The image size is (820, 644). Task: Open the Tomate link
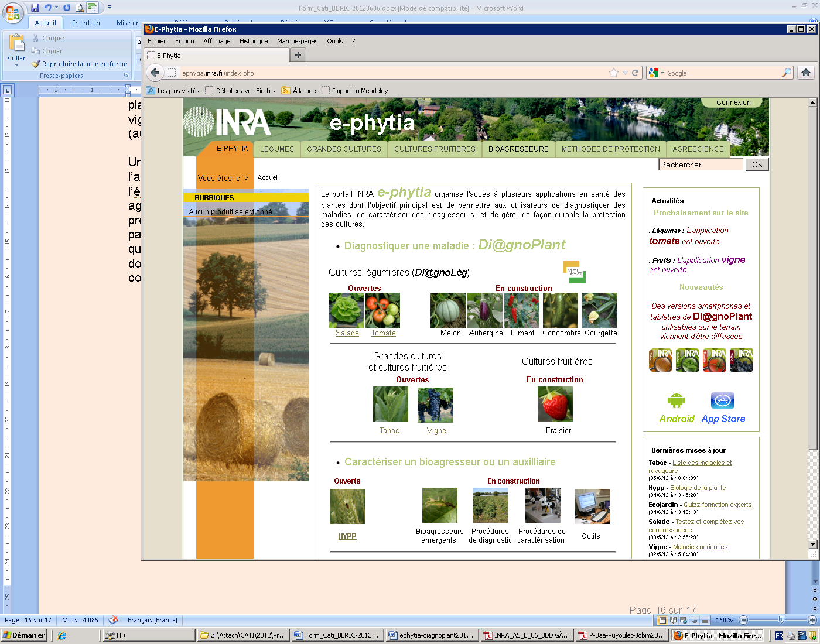(384, 333)
